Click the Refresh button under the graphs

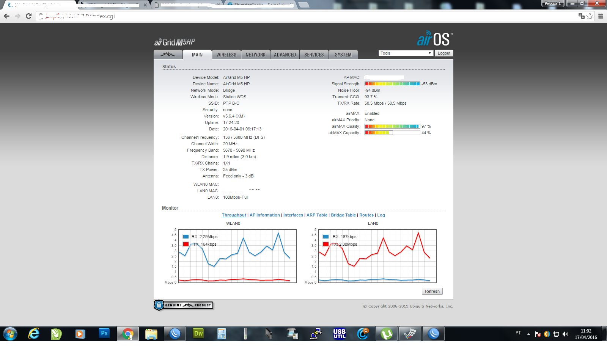pyautogui.click(x=432, y=291)
